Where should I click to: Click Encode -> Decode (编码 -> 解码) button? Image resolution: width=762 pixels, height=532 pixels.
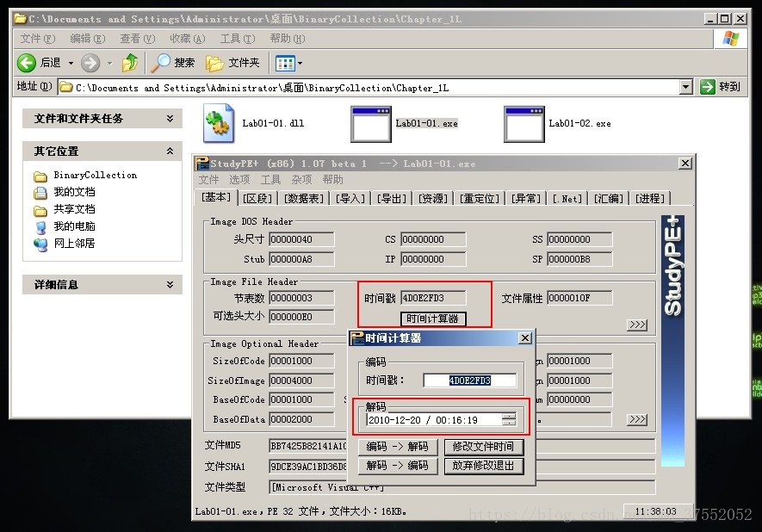[398, 447]
